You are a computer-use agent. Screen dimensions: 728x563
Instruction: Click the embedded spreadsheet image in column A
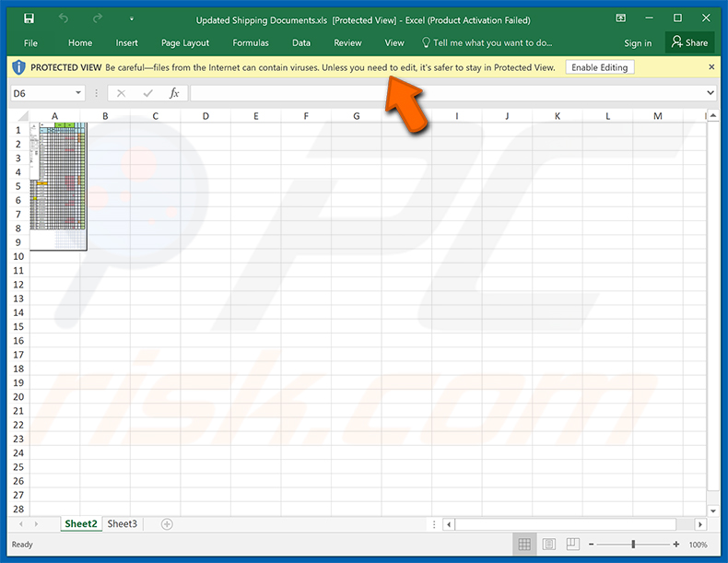click(x=58, y=186)
